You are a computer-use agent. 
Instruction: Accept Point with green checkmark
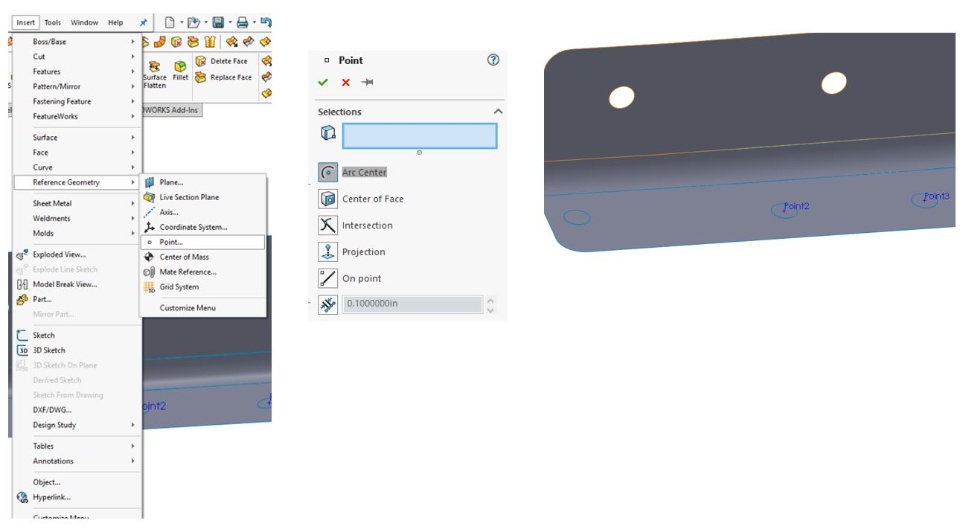323,82
